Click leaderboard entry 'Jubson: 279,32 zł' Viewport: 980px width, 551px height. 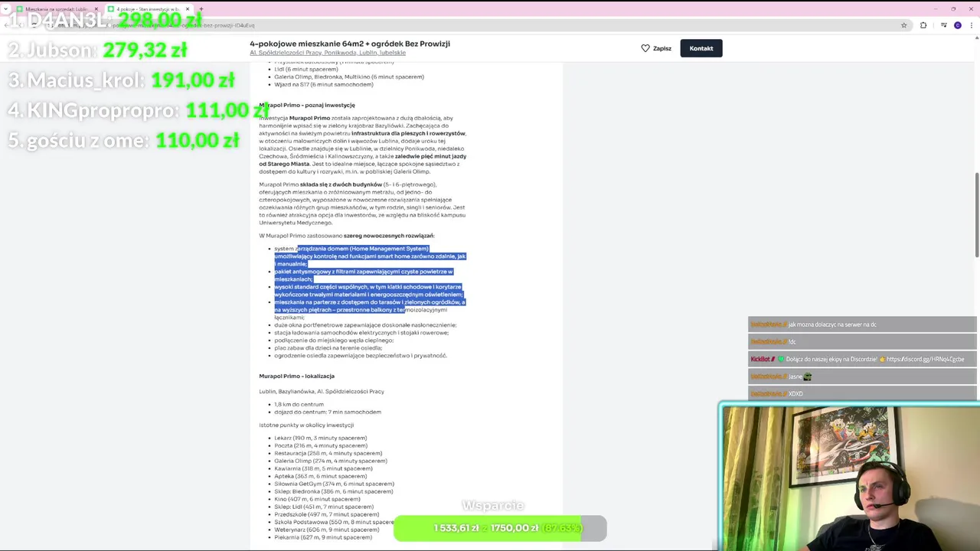coord(97,50)
